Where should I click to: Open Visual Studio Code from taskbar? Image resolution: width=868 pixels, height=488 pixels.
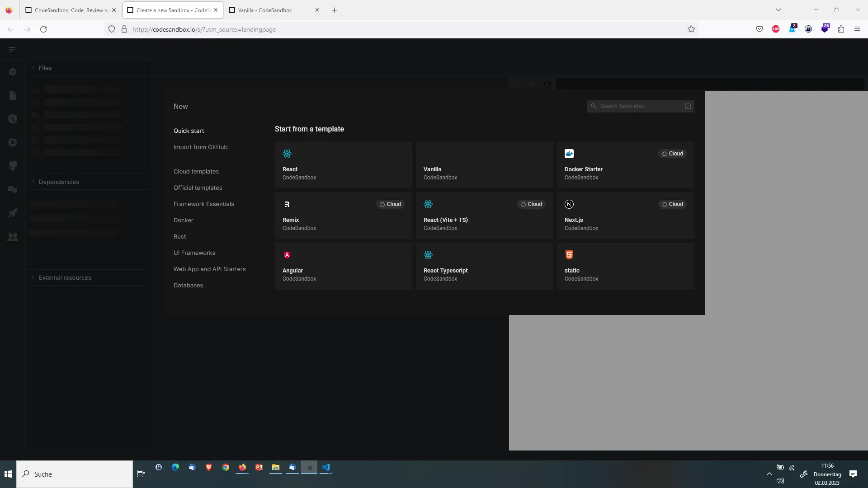326,467
